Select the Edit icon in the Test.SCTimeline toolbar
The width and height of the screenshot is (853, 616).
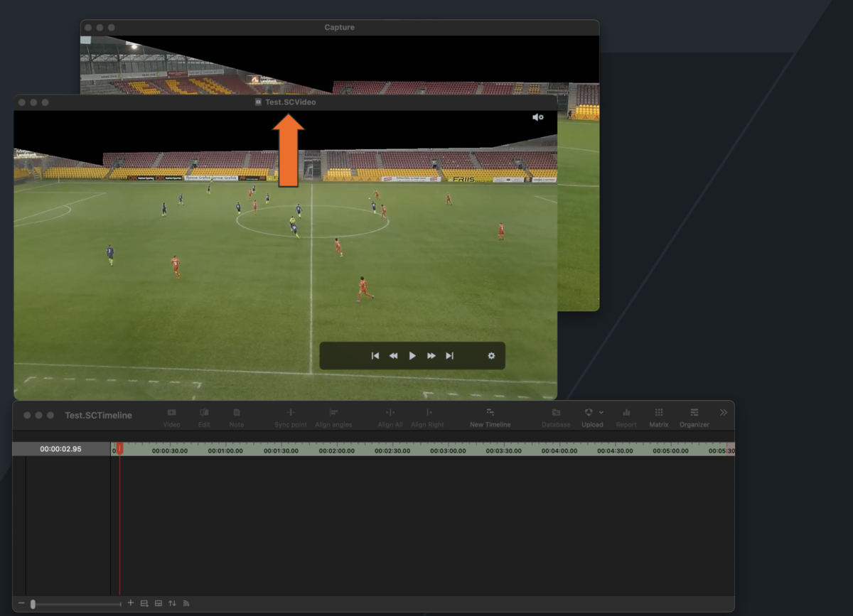(x=204, y=418)
